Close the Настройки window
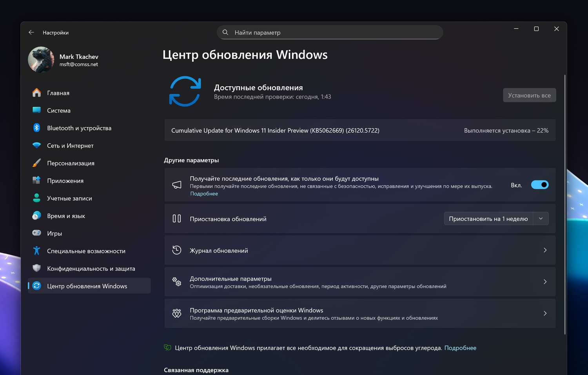The image size is (588, 375). (556, 29)
